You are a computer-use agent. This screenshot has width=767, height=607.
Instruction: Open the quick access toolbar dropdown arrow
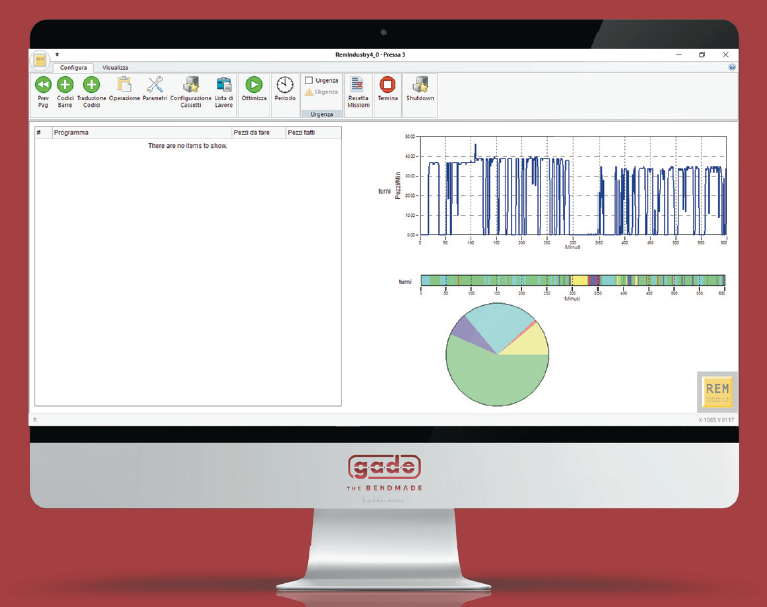pos(57,55)
